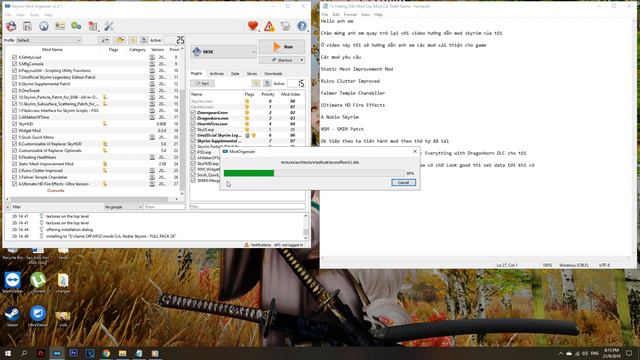Open the warning triangle Problems icon
The image size is (640, 360).
[269, 26]
